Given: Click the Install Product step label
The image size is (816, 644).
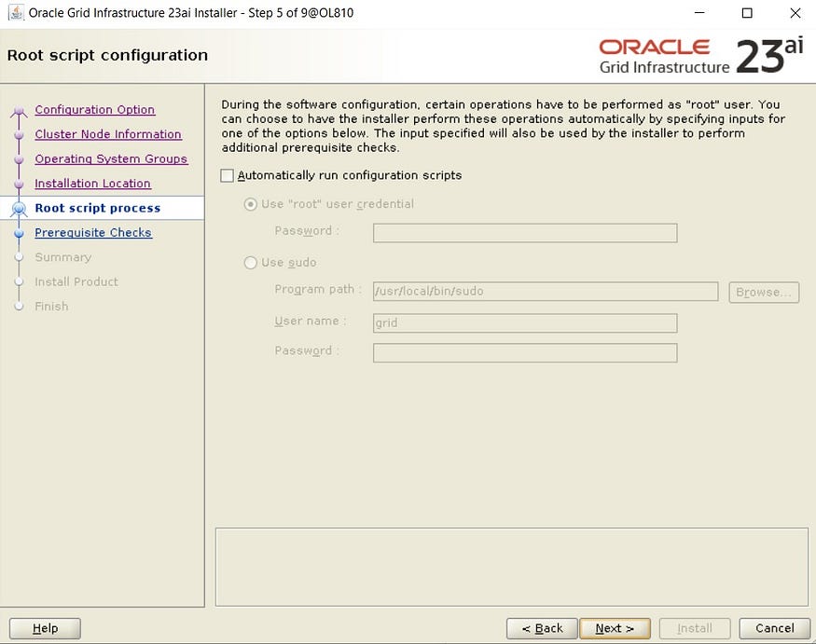Looking at the screenshot, I should pos(76,281).
